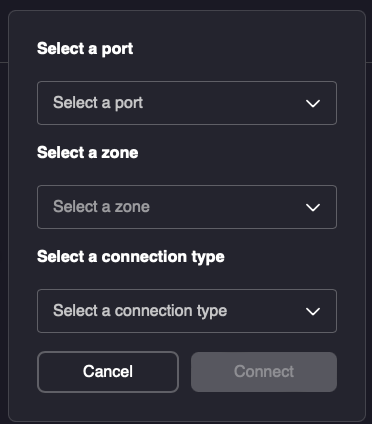Click the 'Select a connection type' placeholder text

140,311
